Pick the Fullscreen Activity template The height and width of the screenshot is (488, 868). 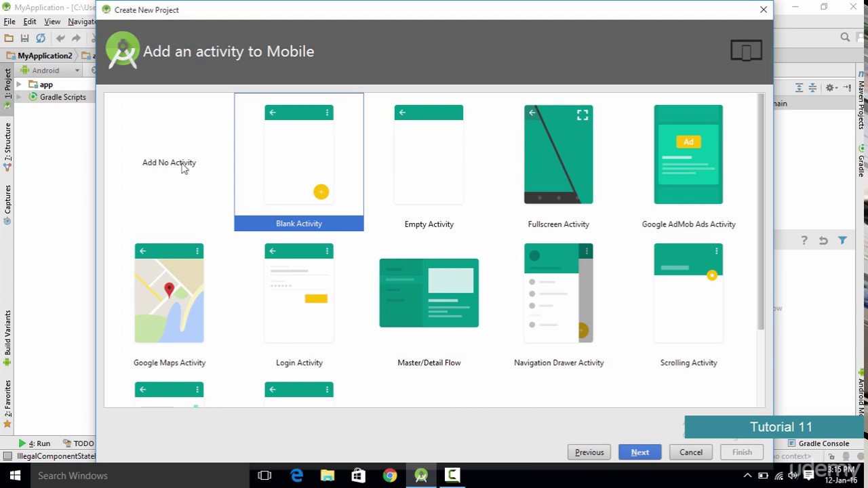pos(558,163)
